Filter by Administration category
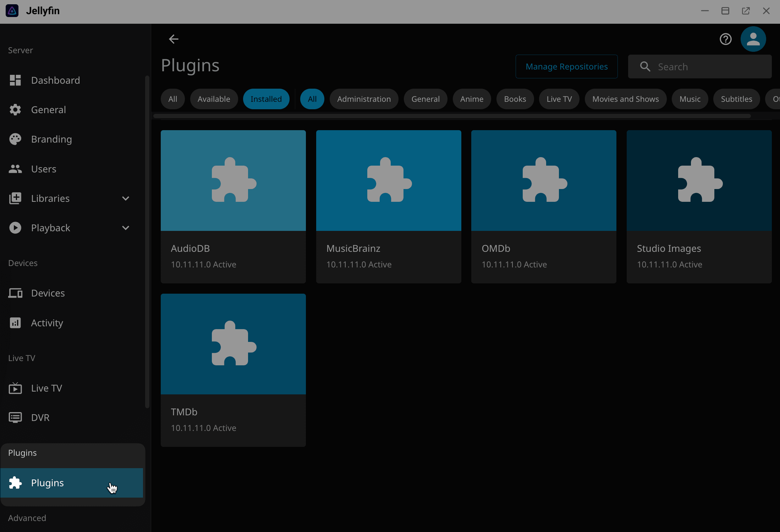The width and height of the screenshot is (780, 532). tap(364, 99)
